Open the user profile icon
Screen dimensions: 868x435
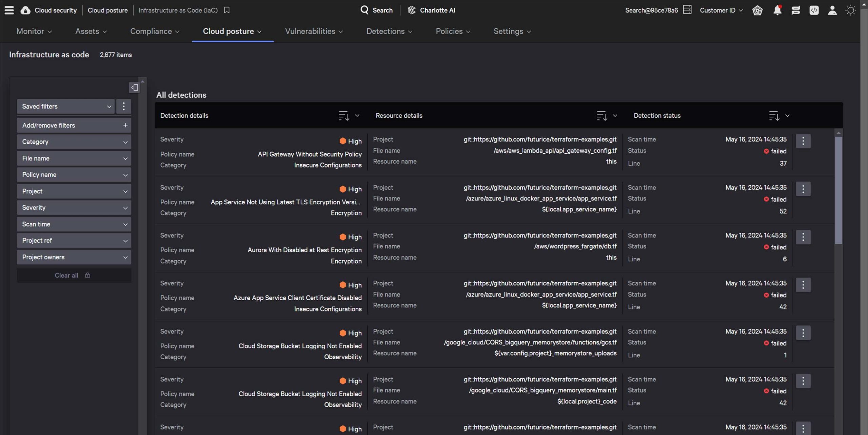[832, 10]
